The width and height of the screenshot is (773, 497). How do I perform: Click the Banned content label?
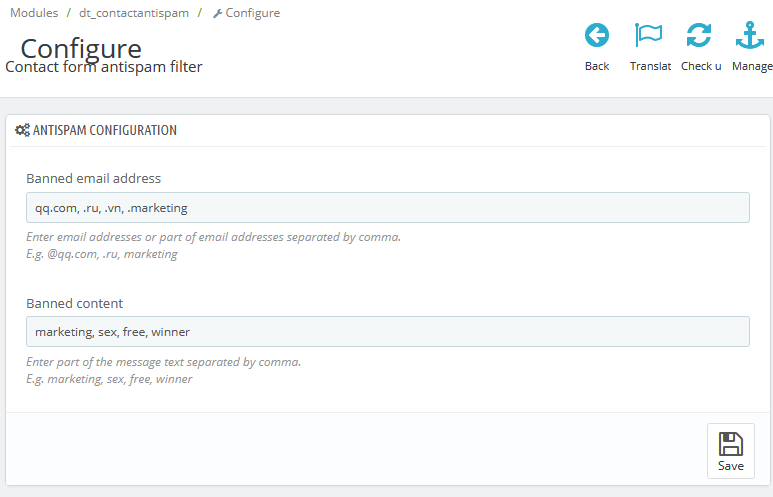point(74,303)
